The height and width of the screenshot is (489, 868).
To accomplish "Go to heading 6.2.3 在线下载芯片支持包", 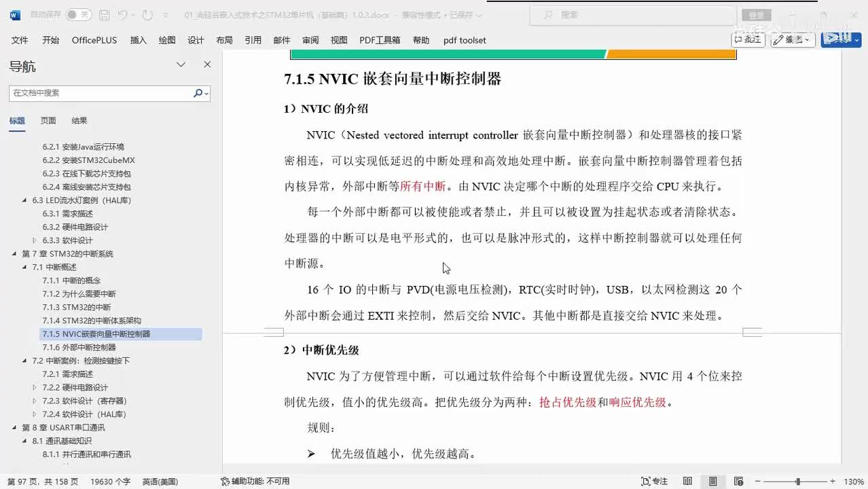I will tap(86, 173).
